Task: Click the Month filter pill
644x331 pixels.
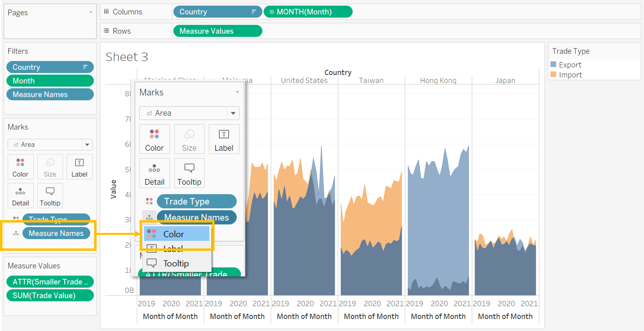Action: click(x=50, y=81)
